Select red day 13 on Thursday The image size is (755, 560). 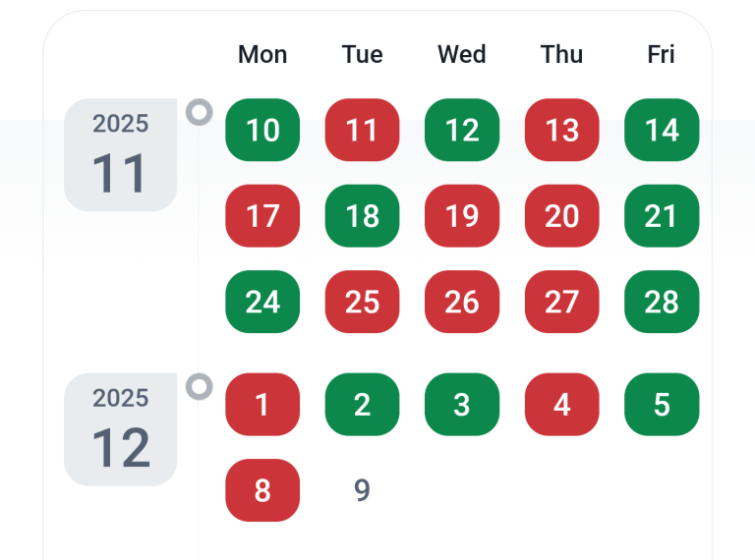[x=561, y=130]
